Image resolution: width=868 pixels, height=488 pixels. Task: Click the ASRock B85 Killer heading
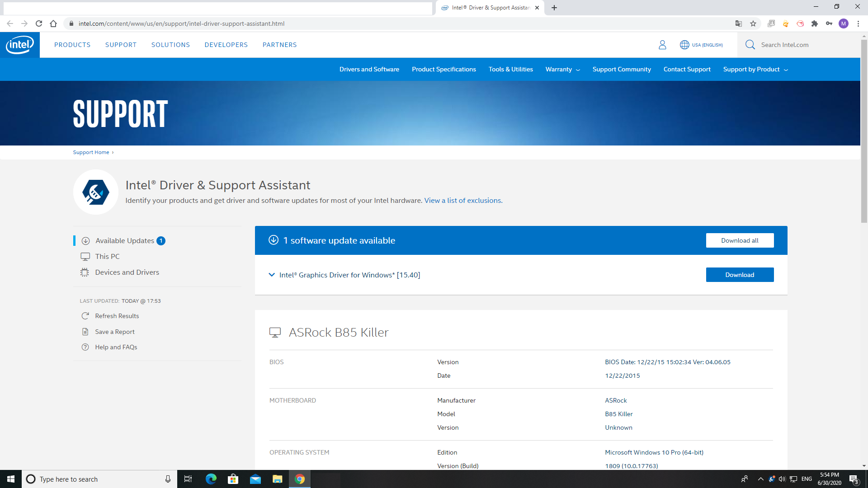[x=339, y=333]
